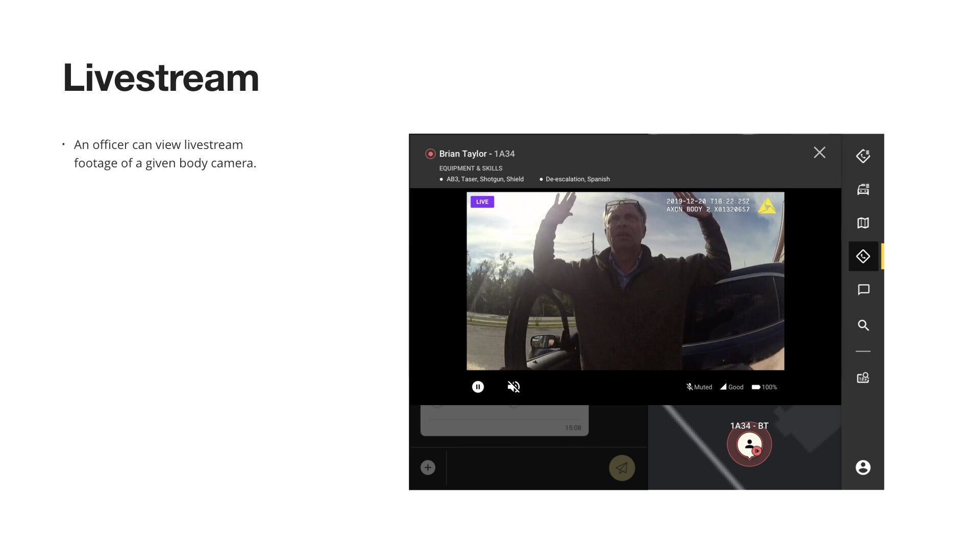The image size is (980, 551).
Task: Click the Brian Taylor - 1A34 name
Action: coord(477,154)
